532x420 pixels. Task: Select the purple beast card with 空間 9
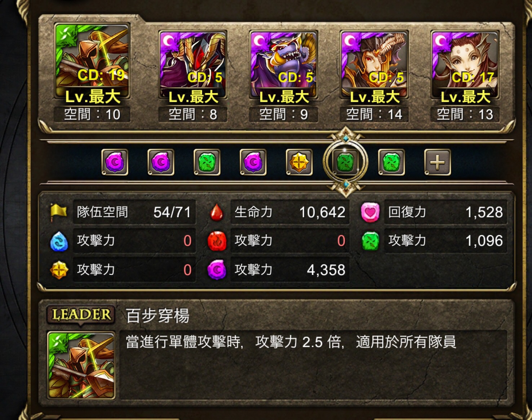(284, 64)
